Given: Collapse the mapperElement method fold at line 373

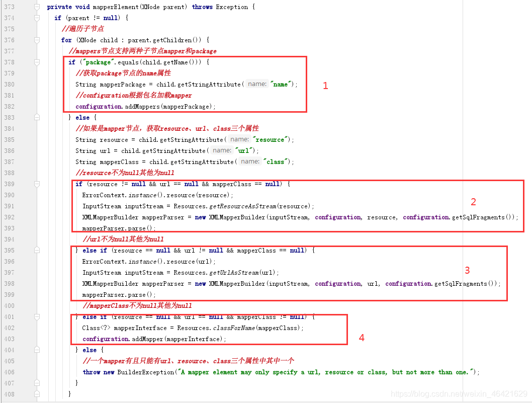Looking at the screenshot, I should pyautogui.click(x=37, y=7).
